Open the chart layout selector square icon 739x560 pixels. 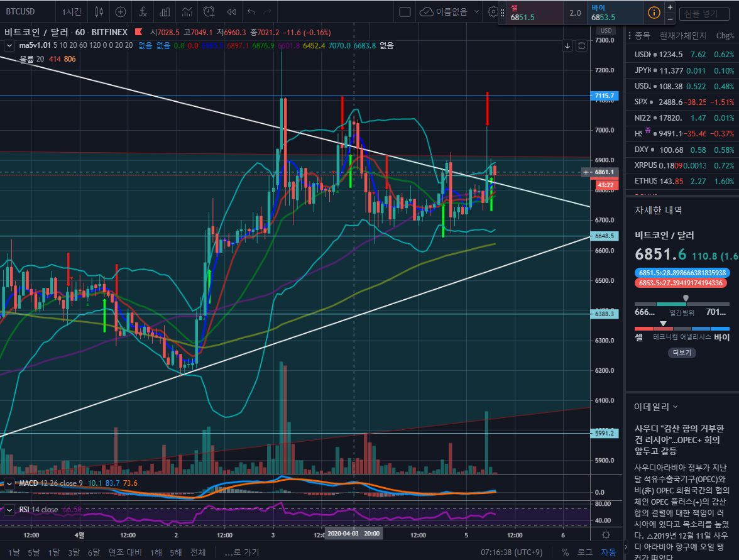click(x=405, y=12)
